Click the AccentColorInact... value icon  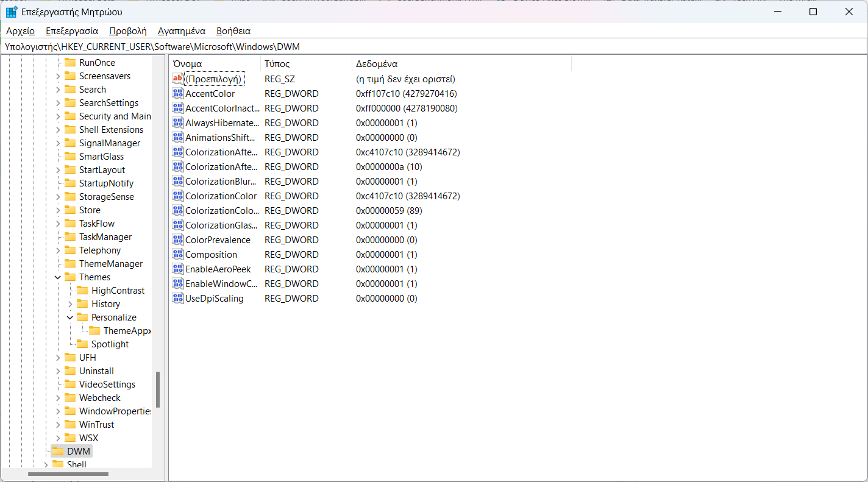click(178, 108)
